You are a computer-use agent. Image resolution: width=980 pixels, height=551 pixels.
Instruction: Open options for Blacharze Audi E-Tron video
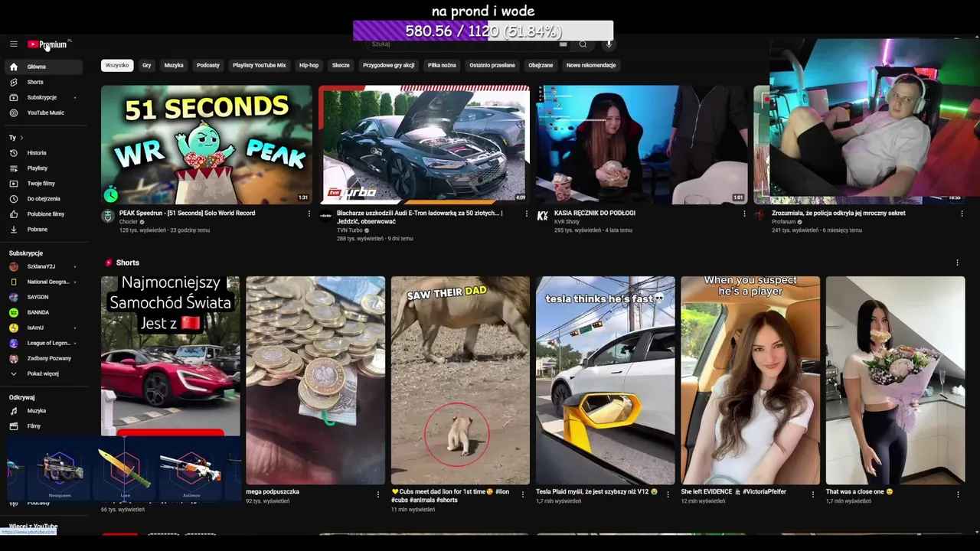click(527, 214)
